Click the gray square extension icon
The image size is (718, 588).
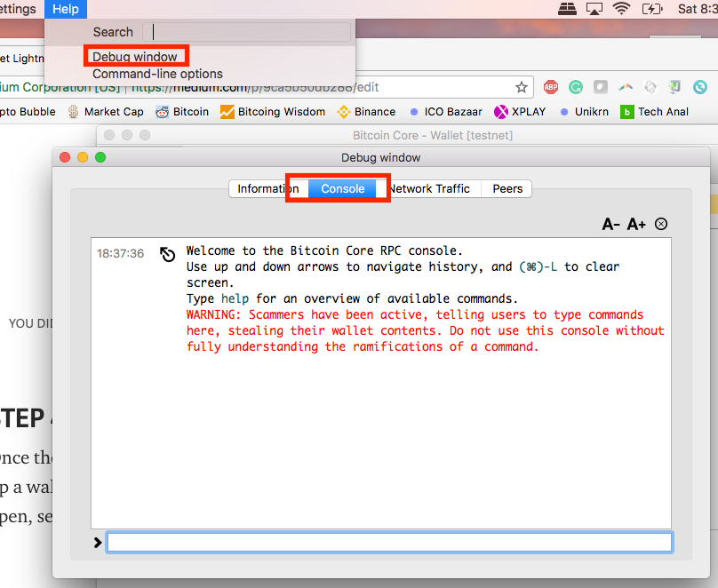click(x=601, y=87)
